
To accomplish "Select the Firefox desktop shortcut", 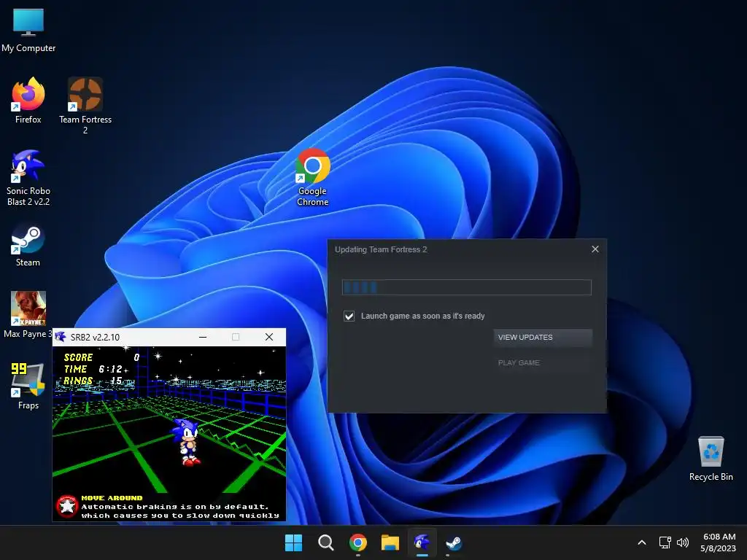I will [28, 101].
